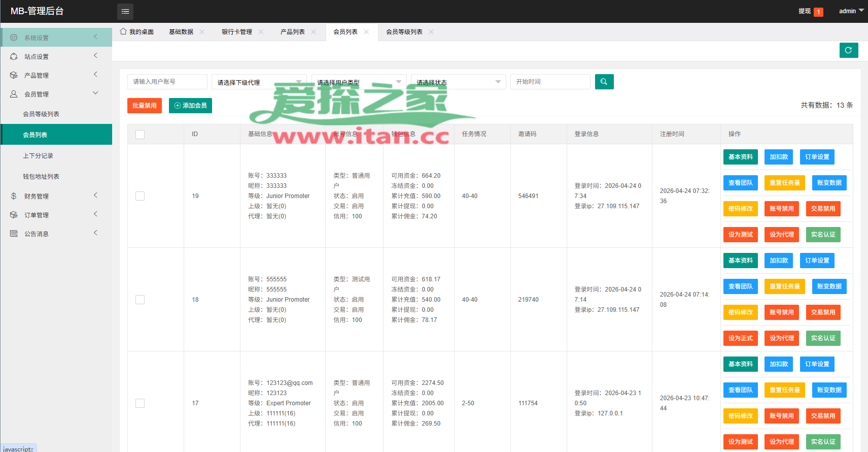
Task: Check the checkbox for member ID 18
Action: pos(140,300)
